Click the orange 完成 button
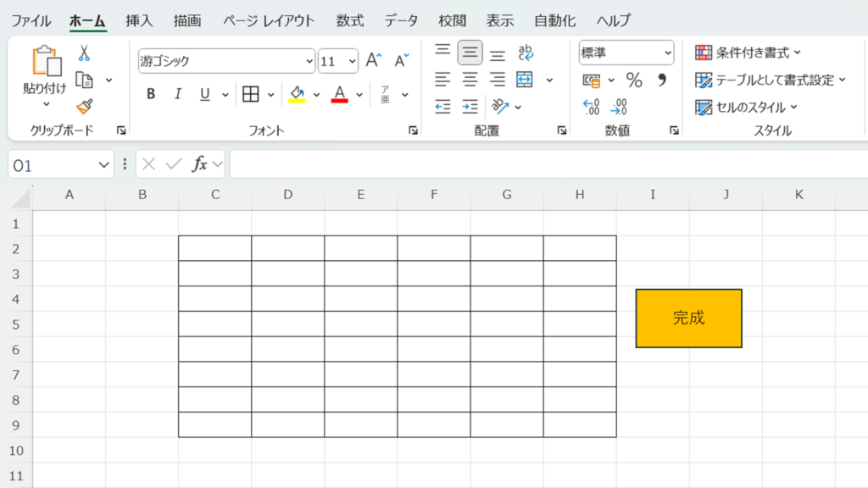 pos(688,319)
